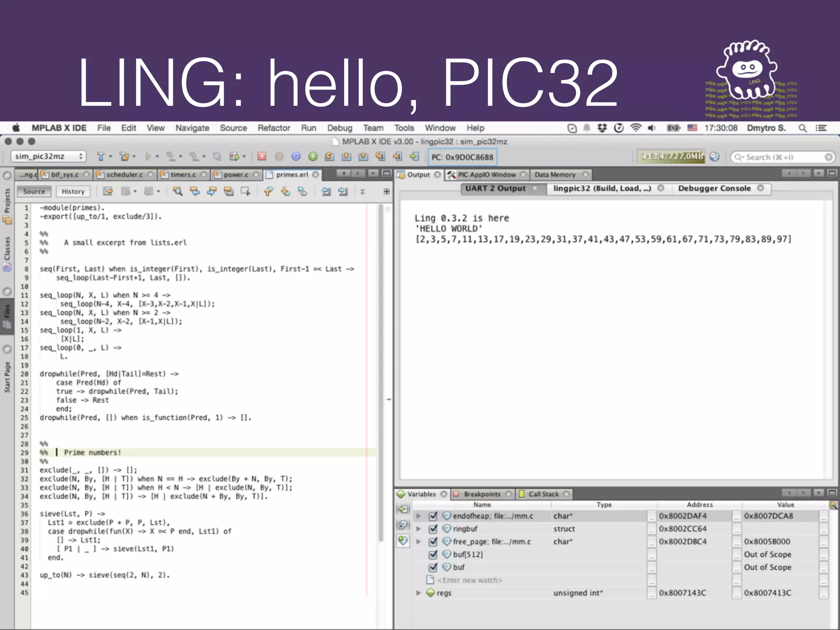840x630 pixels.
Task: Uncheck the buf[512] watch checkbox
Action: (433, 555)
